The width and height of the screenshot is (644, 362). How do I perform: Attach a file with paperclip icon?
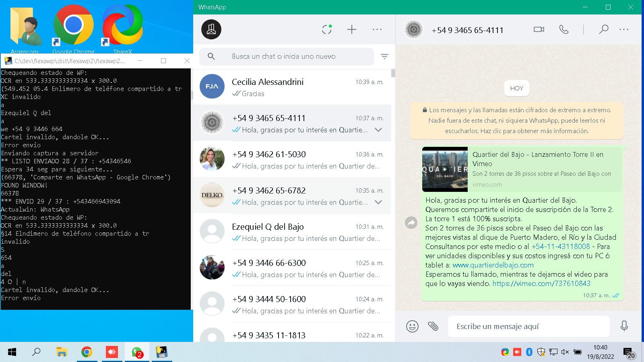pyautogui.click(x=433, y=326)
